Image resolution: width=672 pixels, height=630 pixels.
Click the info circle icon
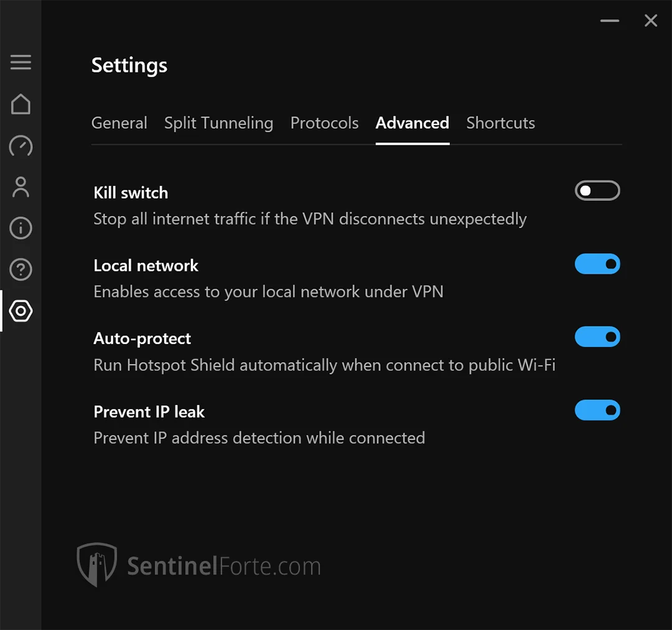point(21,228)
